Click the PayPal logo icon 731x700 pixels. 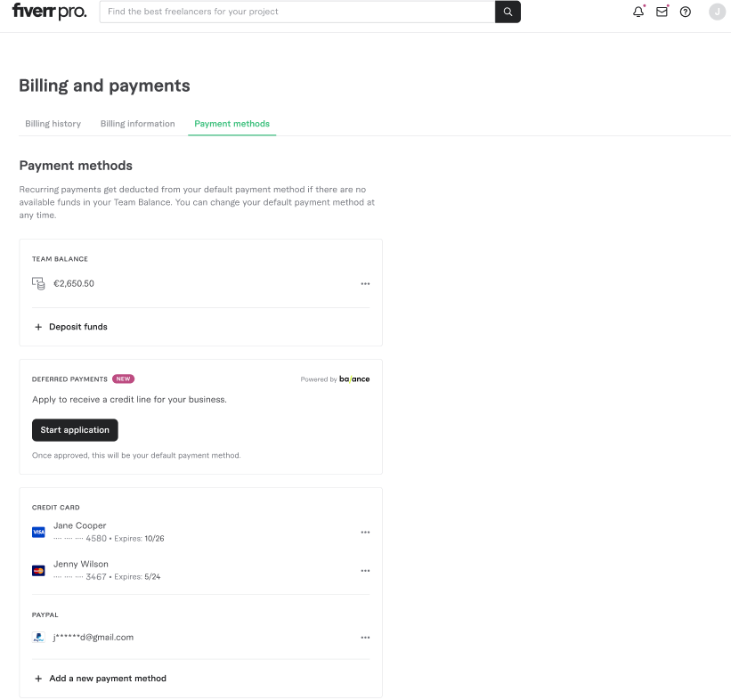38,638
